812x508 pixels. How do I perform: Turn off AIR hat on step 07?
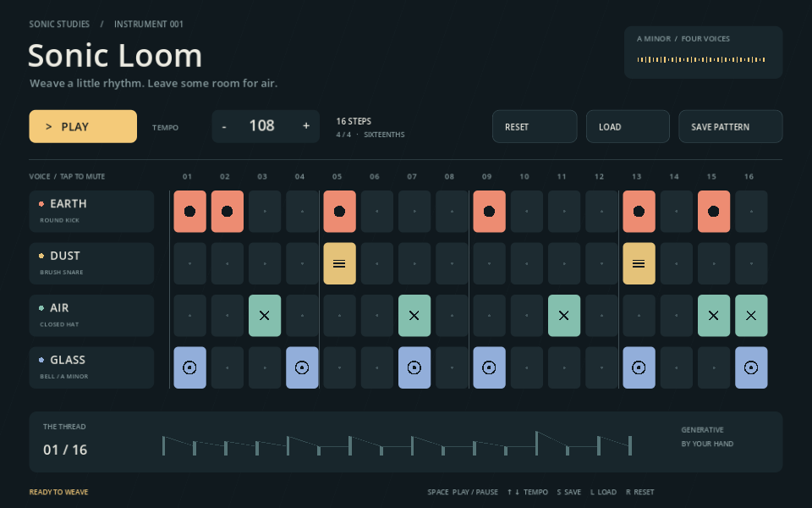[x=414, y=316]
